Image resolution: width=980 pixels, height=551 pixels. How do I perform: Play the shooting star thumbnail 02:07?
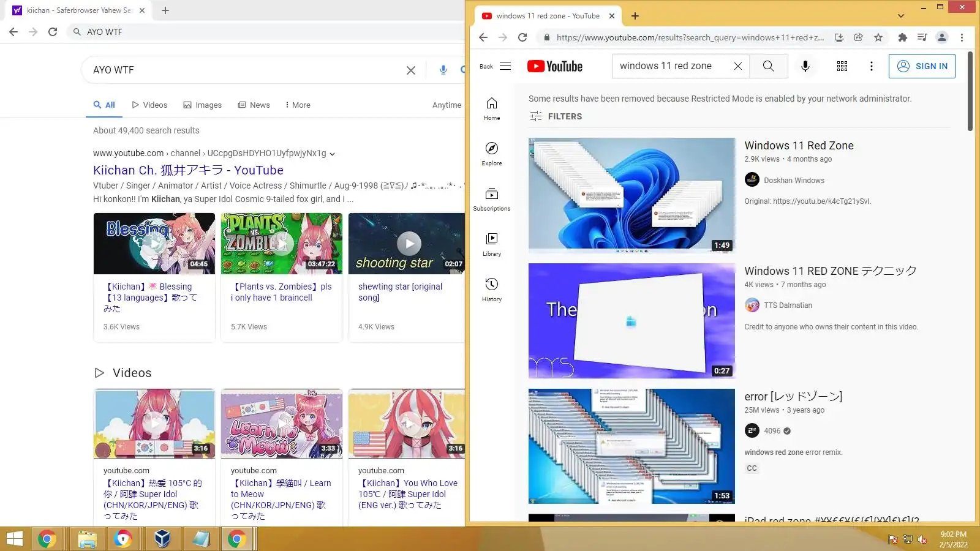click(x=407, y=244)
